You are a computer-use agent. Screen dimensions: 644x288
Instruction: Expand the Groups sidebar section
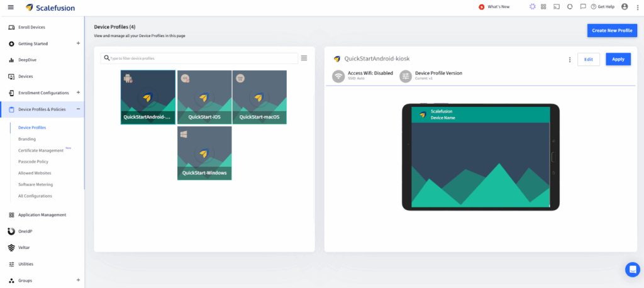(x=78, y=280)
